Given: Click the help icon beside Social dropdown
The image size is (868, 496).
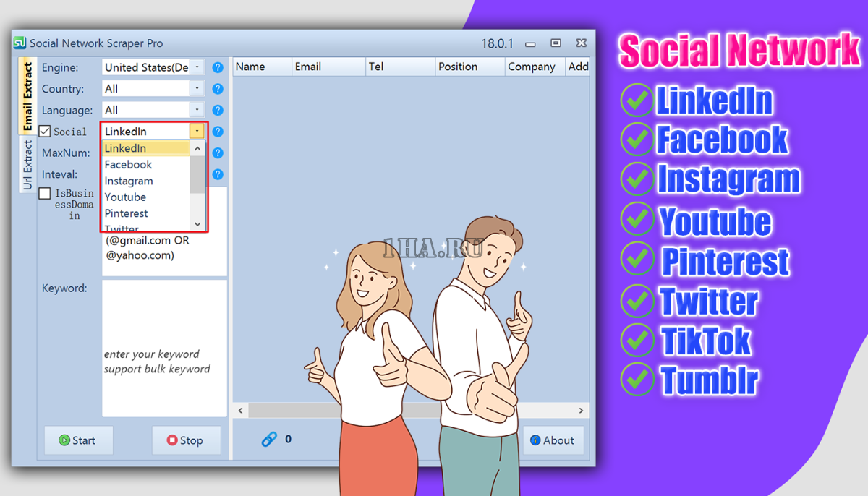Looking at the screenshot, I should click(218, 132).
